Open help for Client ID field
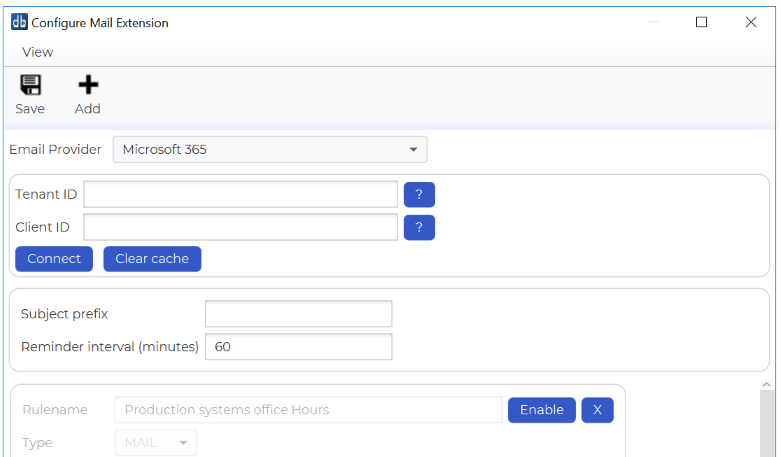This screenshot has height=457, width=781. (x=419, y=228)
